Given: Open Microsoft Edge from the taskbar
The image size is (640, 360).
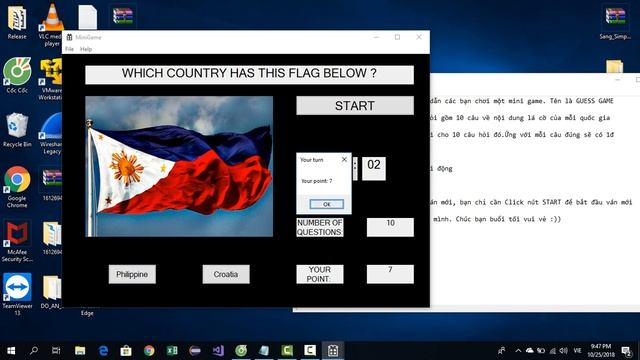Looking at the screenshot, I should click(x=103, y=351).
